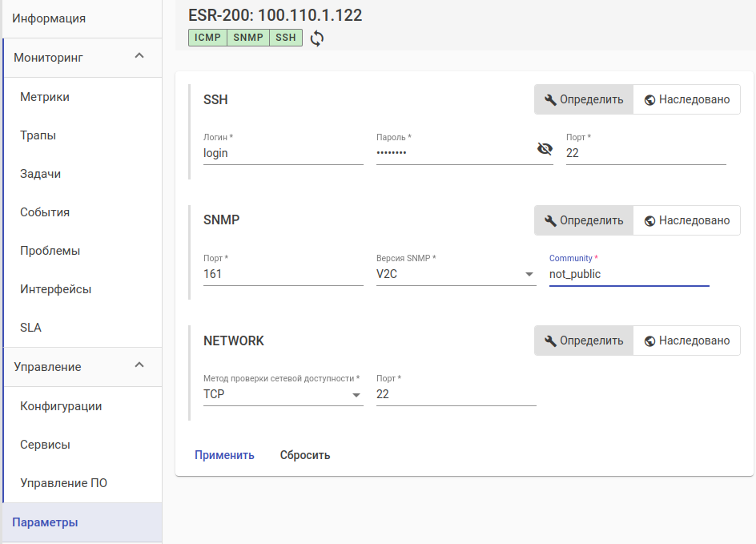Open the 'Метрики' sidebar item

tap(45, 97)
